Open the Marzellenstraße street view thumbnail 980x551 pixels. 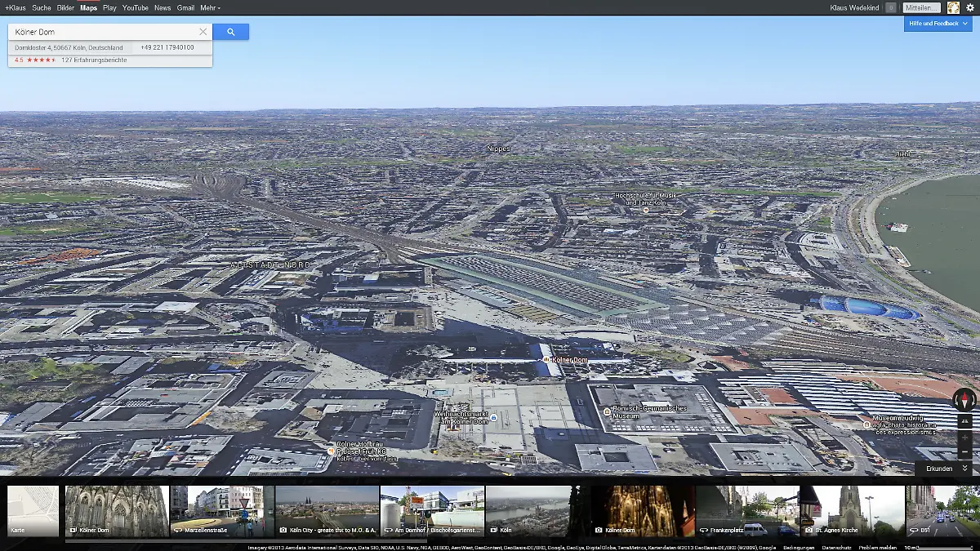[x=222, y=511]
